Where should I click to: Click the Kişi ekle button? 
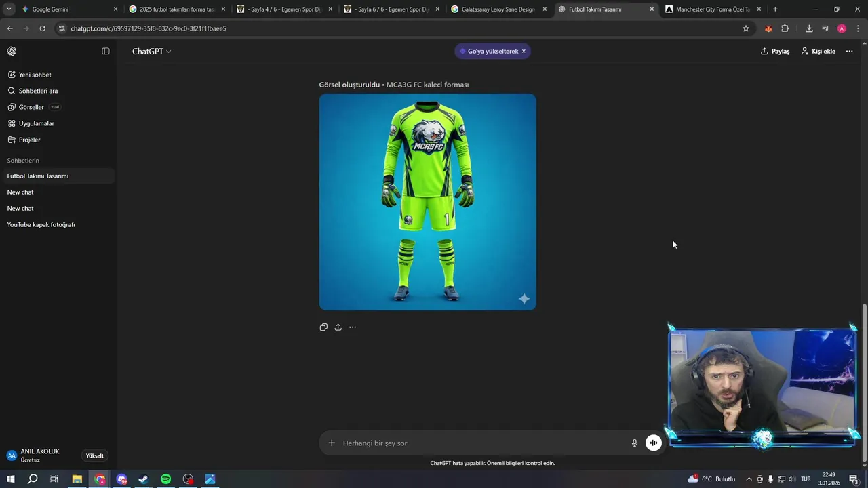(818, 51)
